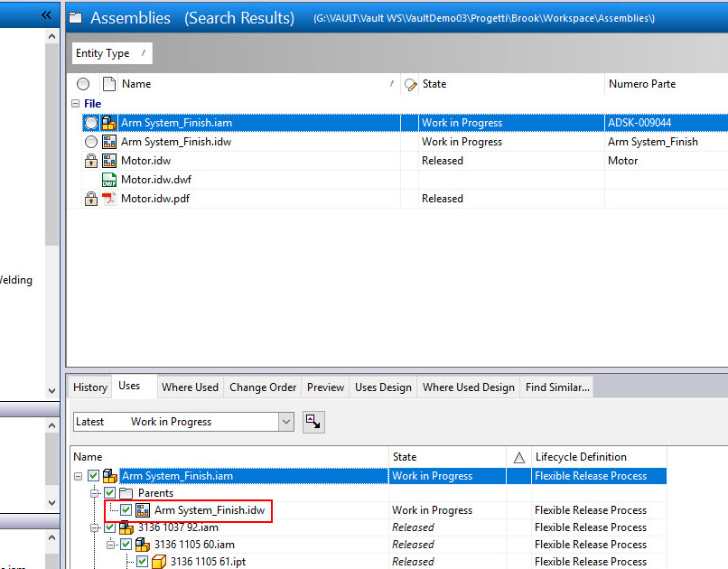Switch to the Where Used tab
The width and height of the screenshot is (728, 569).
190,387
